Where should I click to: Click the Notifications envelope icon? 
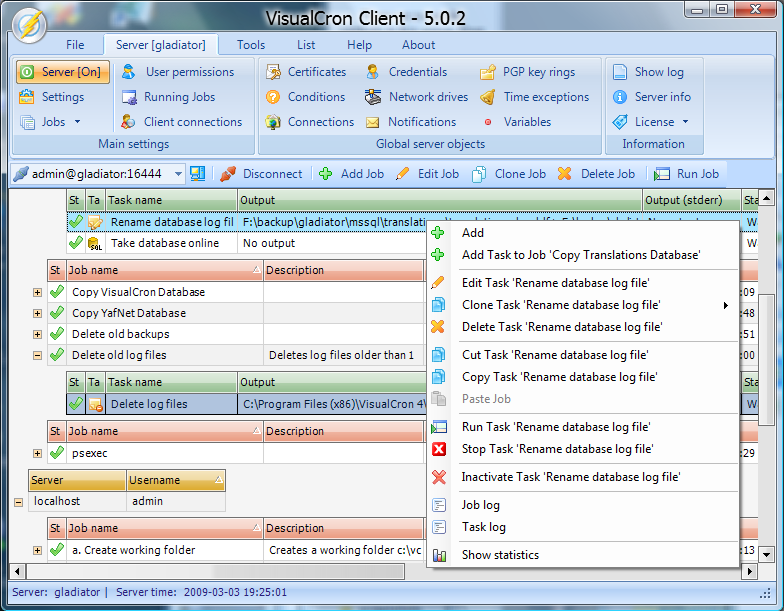point(372,122)
